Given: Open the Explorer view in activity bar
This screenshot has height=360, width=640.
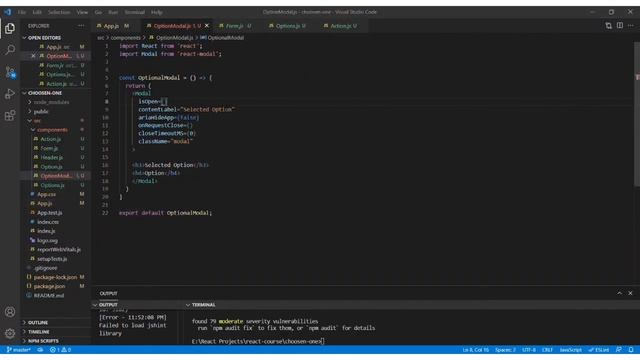Looking at the screenshot, I should click(x=10, y=28).
